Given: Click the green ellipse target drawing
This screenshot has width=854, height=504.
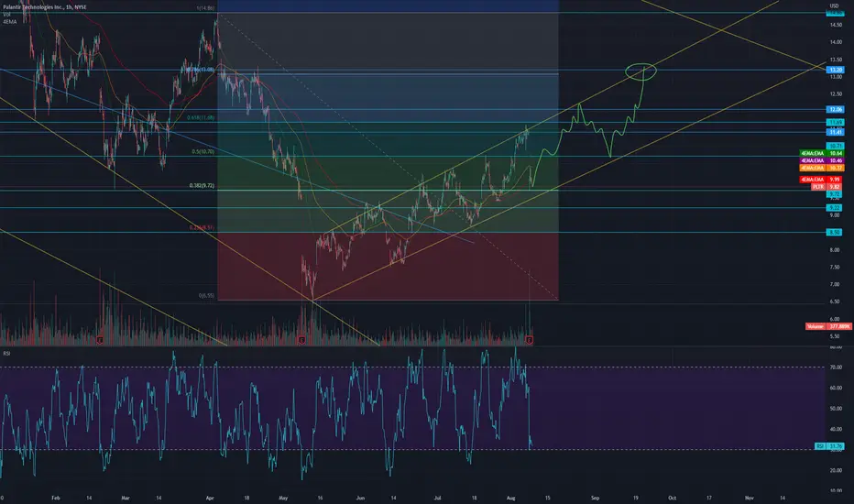Looking at the screenshot, I should pos(641,71).
